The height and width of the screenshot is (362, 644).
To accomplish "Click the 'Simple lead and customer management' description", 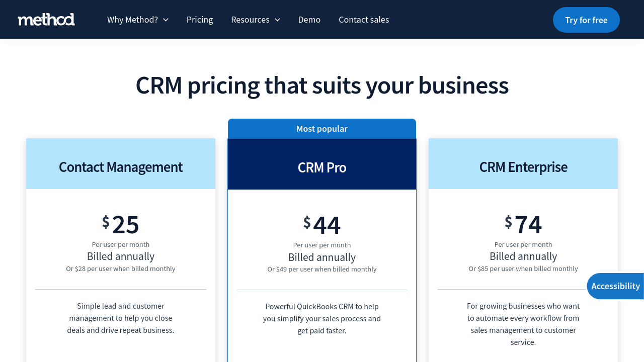I will coord(121,318).
